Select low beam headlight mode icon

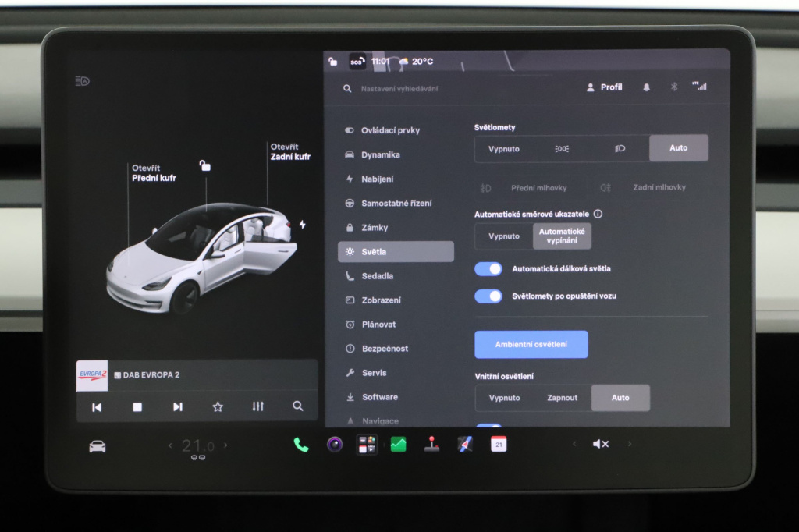pos(620,149)
